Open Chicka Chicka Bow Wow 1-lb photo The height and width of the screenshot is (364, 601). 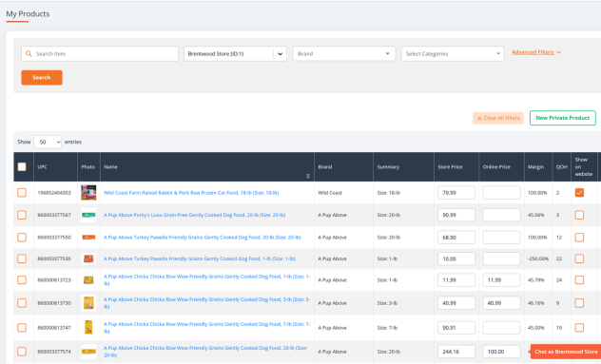point(88,280)
